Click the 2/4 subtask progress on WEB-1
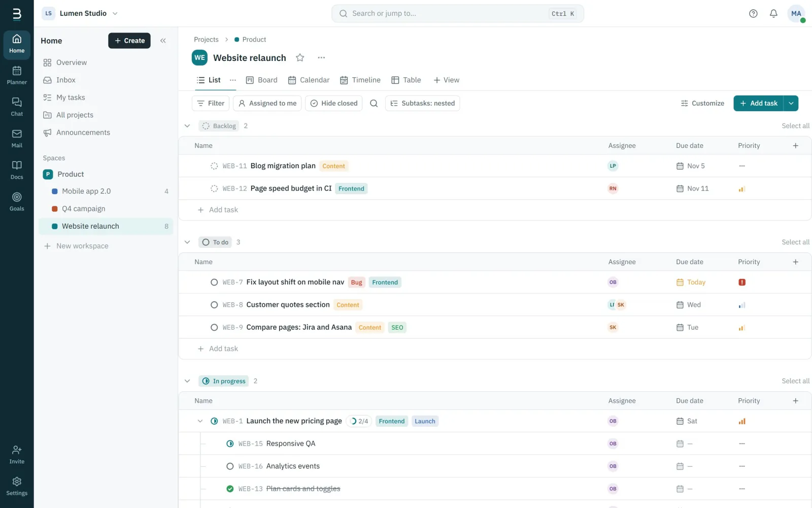Image resolution: width=812 pixels, height=508 pixels. coord(359,421)
